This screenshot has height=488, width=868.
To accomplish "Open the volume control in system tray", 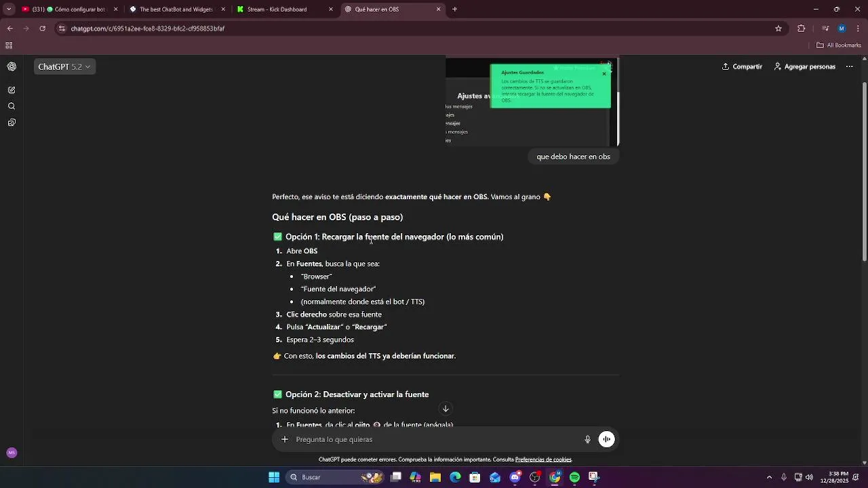I will [810, 477].
